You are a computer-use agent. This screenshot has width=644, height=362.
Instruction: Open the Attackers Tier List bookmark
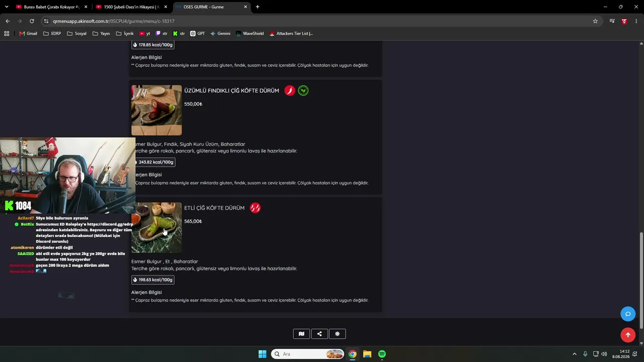[291, 34]
